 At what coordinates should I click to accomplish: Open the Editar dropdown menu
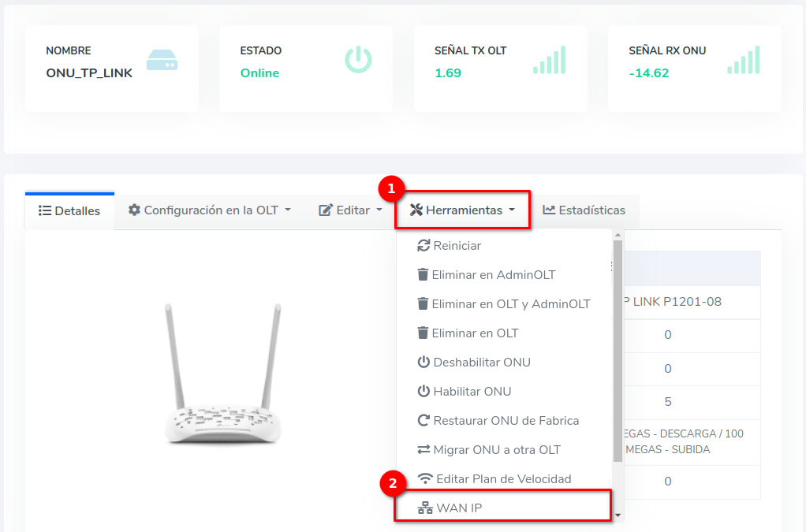click(x=351, y=210)
